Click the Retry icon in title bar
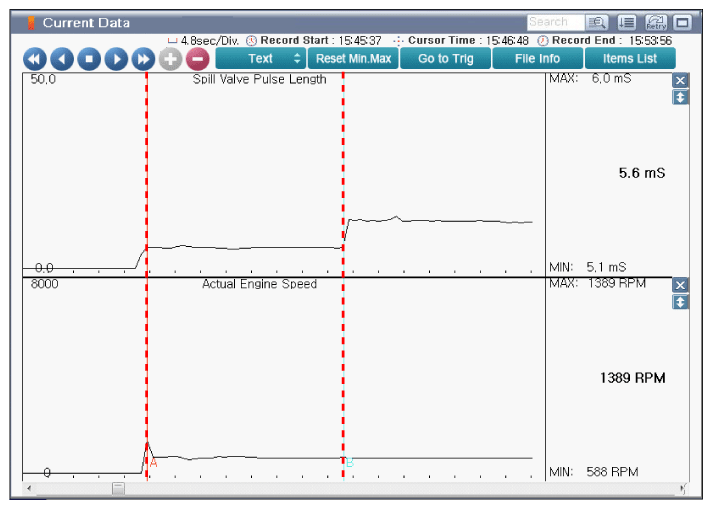 tap(656, 22)
